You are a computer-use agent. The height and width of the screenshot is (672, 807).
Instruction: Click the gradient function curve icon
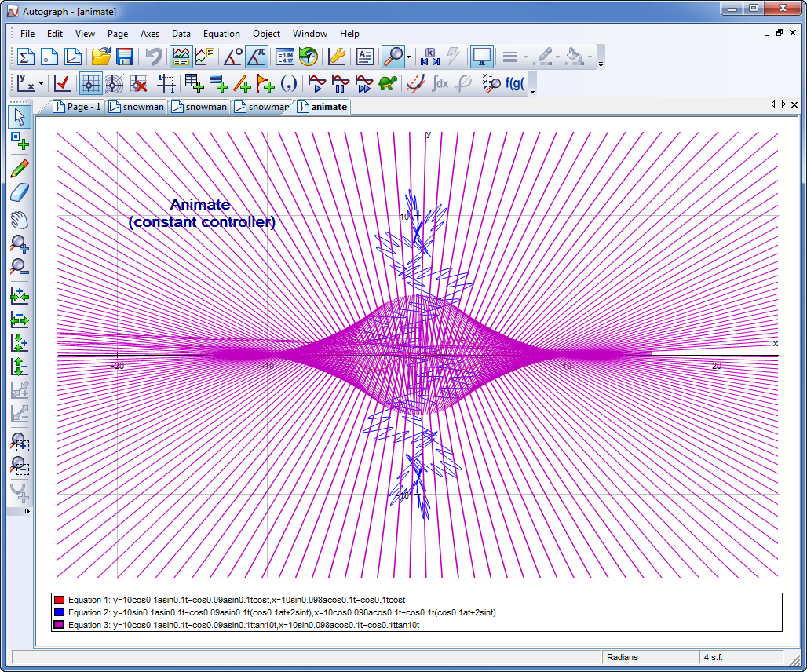pos(415,83)
